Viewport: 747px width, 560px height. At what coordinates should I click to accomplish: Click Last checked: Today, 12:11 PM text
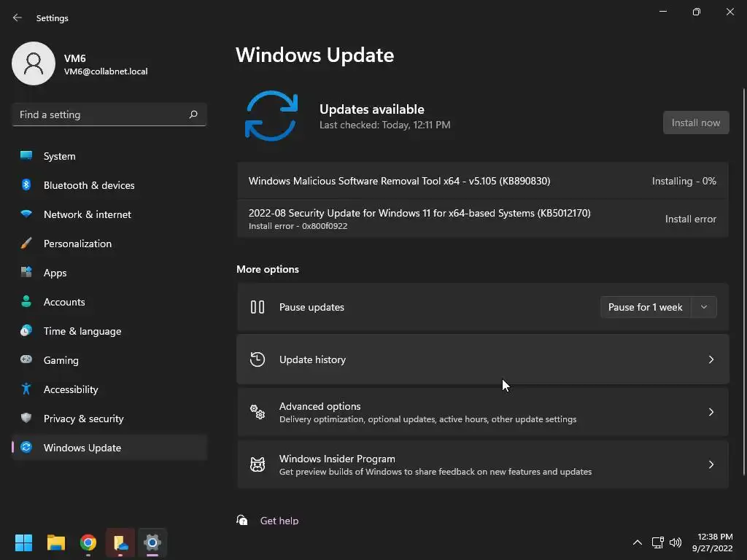385,125
